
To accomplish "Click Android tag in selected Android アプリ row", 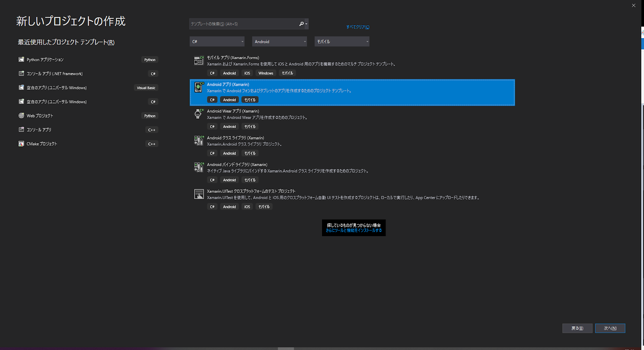I will (x=229, y=100).
